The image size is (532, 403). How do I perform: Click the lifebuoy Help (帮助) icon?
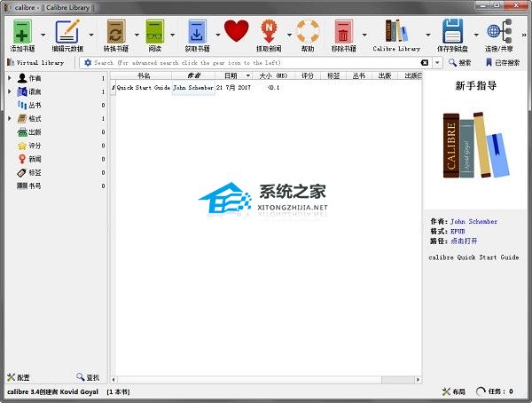coord(307,31)
